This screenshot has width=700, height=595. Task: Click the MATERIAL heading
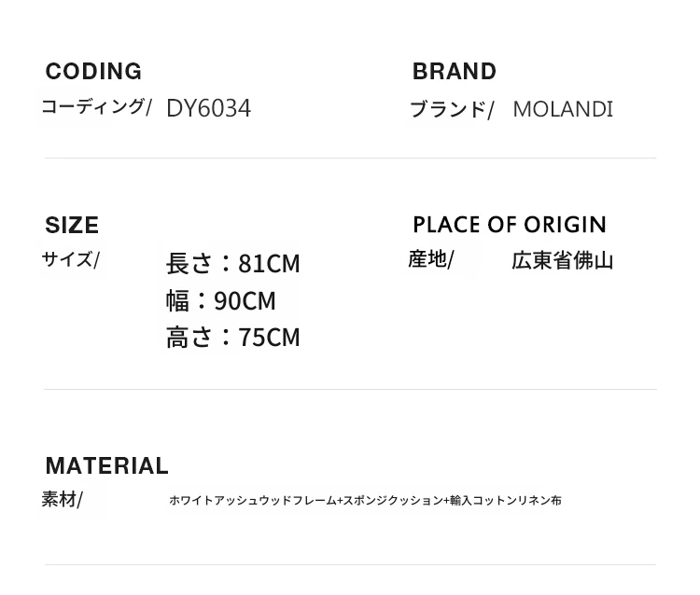click(x=106, y=465)
